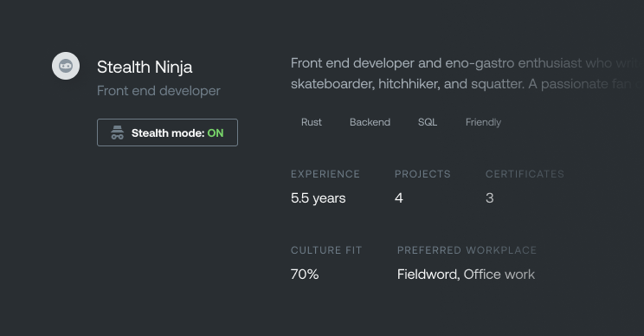The height and width of the screenshot is (336, 644).
Task: Toggle the Stealth mode: ON button
Action: (x=167, y=132)
